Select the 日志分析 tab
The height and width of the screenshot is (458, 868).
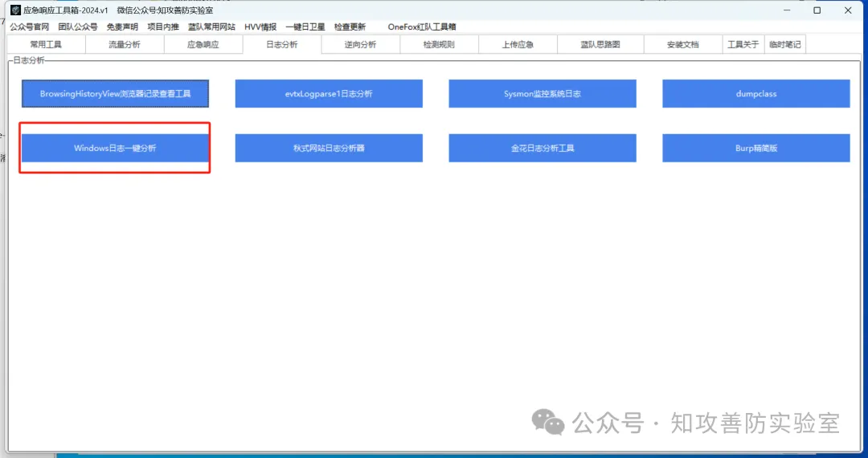[x=282, y=44]
